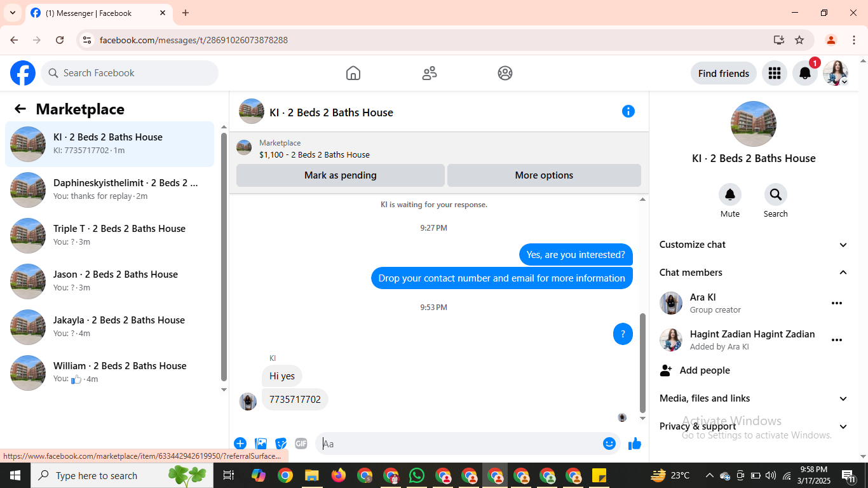Expand the Privacy & support section
Viewport: 868px width, 488px height.
(x=754, y=426)
